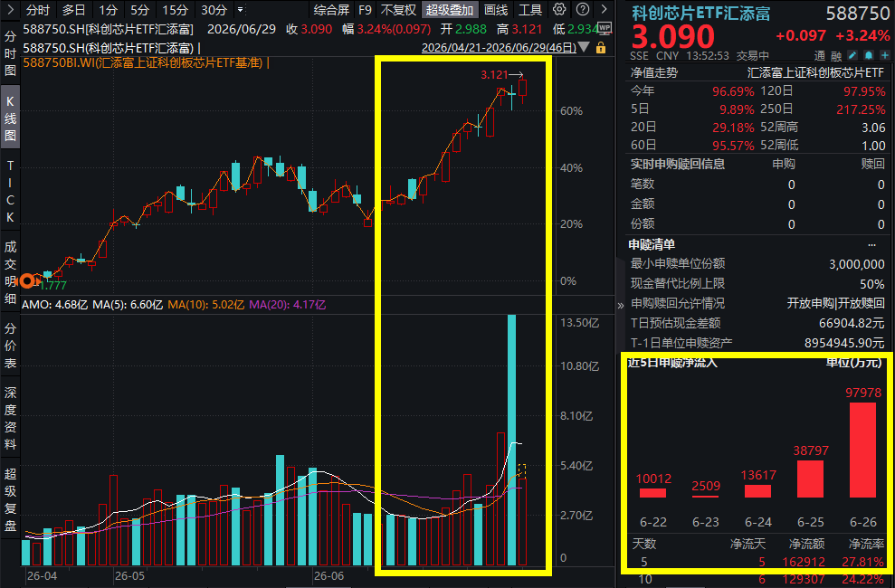Click the 6-25 net inflow bar 38797

811,479
